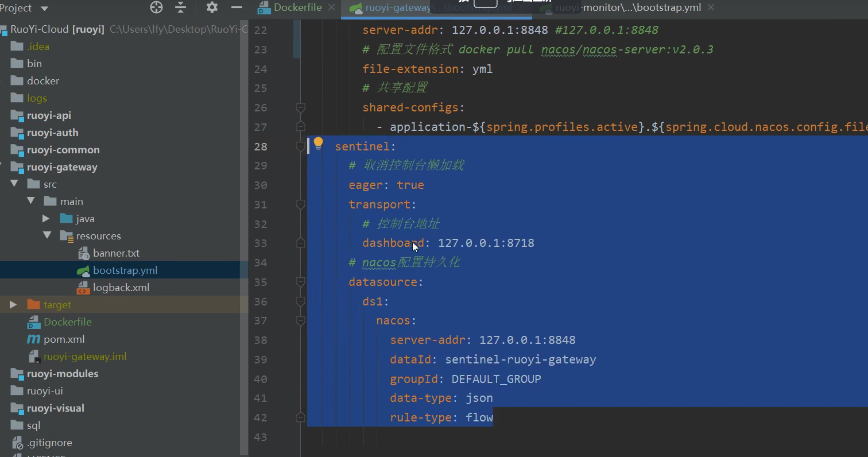
Task: Open Dockerfile in project tree
Action: tap(67, 322)
